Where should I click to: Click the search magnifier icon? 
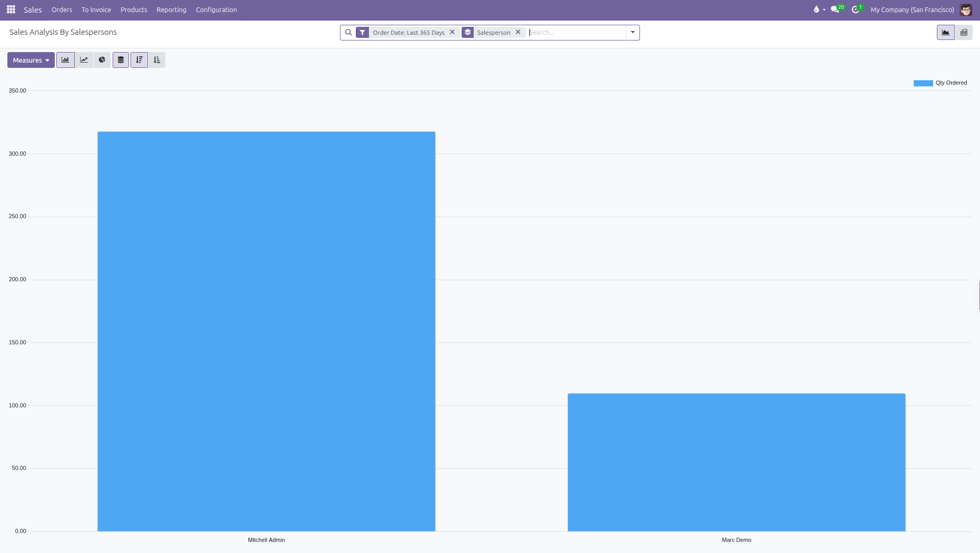point(348,33)
